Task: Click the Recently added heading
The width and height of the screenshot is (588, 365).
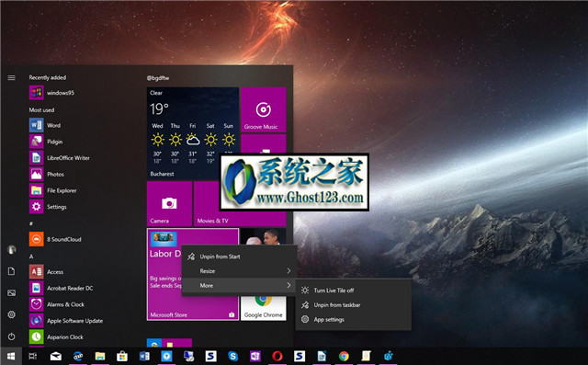Action: pos(48,77)
